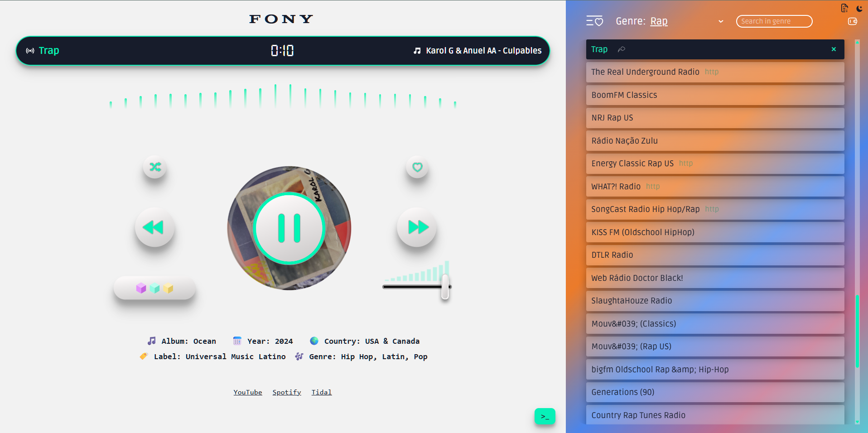Toggle dark mode with the moon icon
The width and height of the screenshot is (868, 433).
point(859,8)
